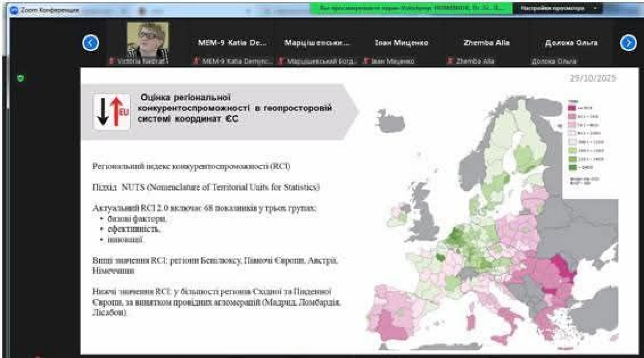The width and height of the screenshot is (644, 358).
Task: Click muted mic icon for Іван Миценко
Action: pos(366,61)
